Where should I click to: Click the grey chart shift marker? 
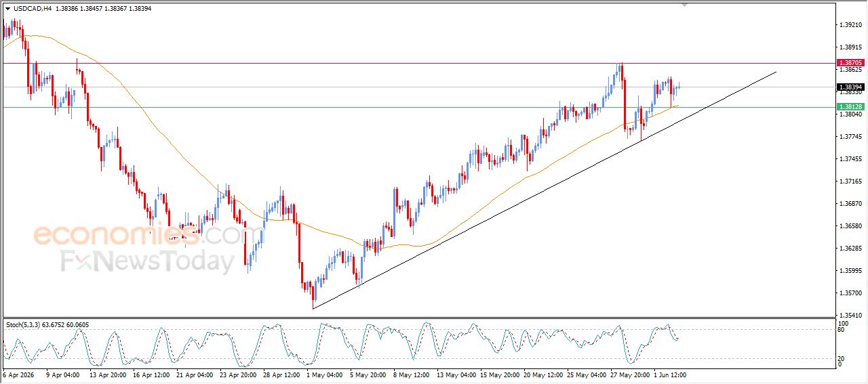pyautogui.click(x=685, y=5)
